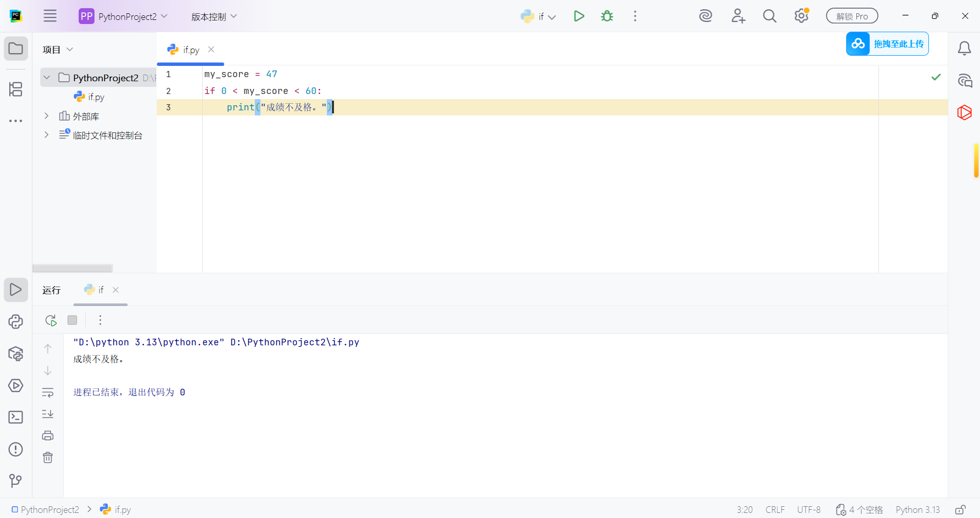The image size is (980, 518).
Task: Click the D:\PythonProject2\if.py path in console
Action: click(295, 342)
